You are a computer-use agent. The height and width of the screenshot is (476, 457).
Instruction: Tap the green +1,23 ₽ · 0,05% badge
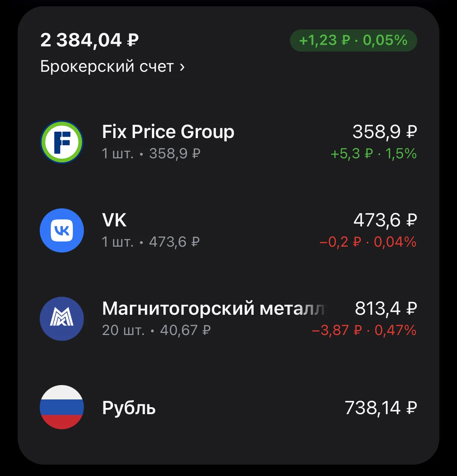(353, 40)
